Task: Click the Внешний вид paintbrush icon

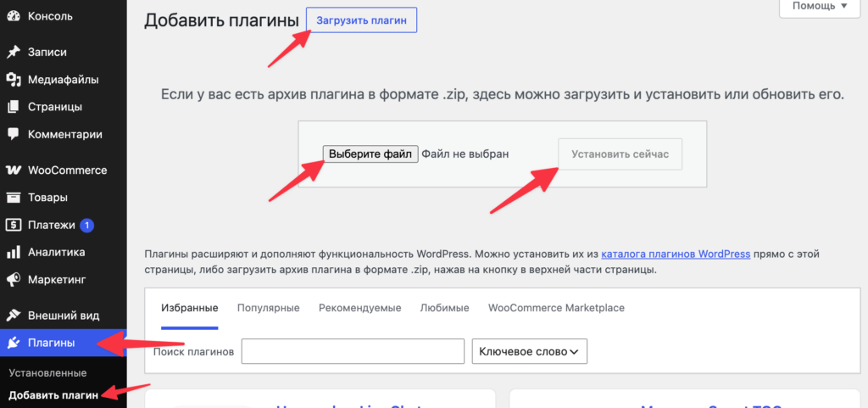Action: [14, 316]
